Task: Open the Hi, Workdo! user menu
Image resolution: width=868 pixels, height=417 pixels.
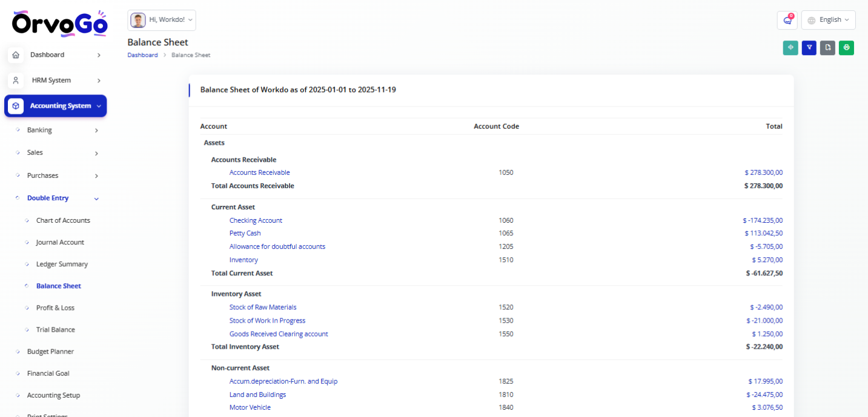Action: pos(162,20)
